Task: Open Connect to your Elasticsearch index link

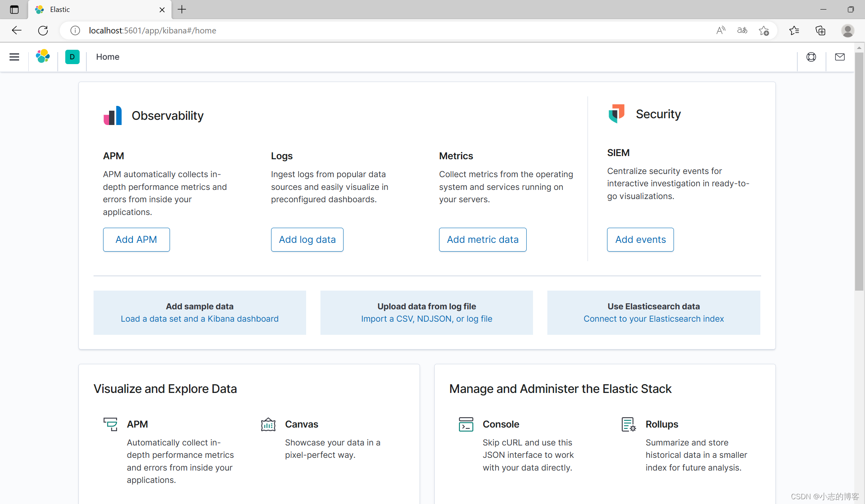Action: (653, 319)
